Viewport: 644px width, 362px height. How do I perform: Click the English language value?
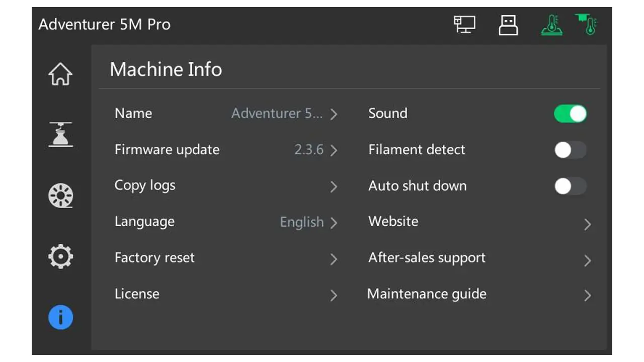pyautogui.click(x=302, y=222)
